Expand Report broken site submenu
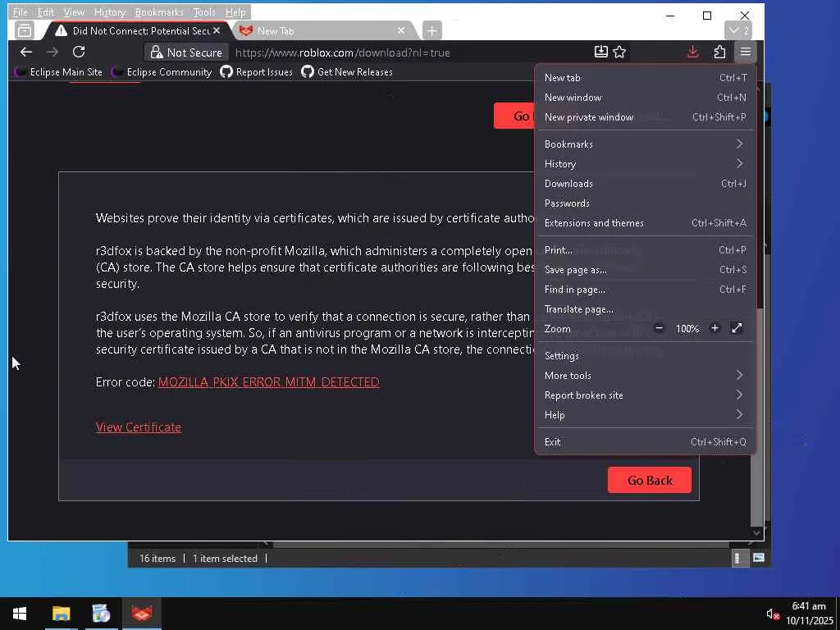The height and width of the screenshot is (630, 840). pos(645,395)
